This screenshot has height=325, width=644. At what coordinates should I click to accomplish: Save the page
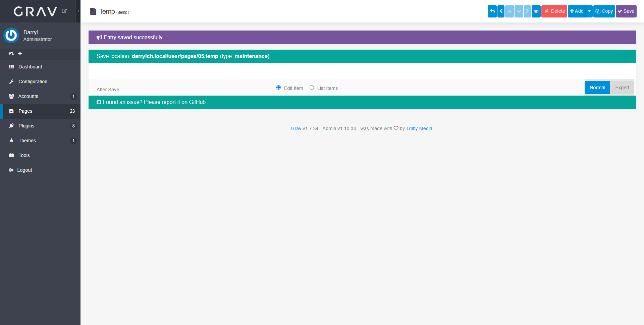(x=626, y=11)
